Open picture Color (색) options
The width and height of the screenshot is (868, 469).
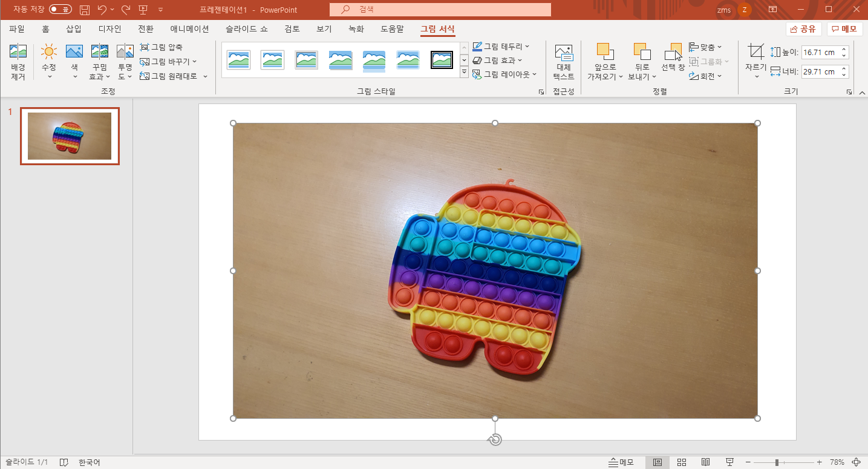coord(74,62)
